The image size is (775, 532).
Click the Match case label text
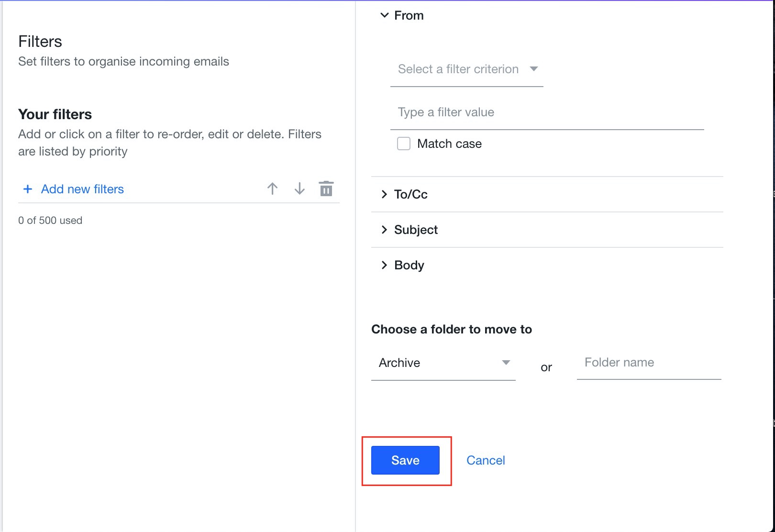point(449,144)
